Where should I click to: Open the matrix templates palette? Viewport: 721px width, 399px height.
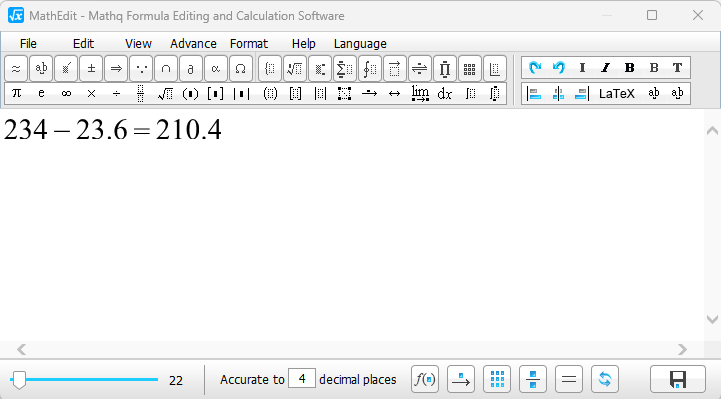469,69
